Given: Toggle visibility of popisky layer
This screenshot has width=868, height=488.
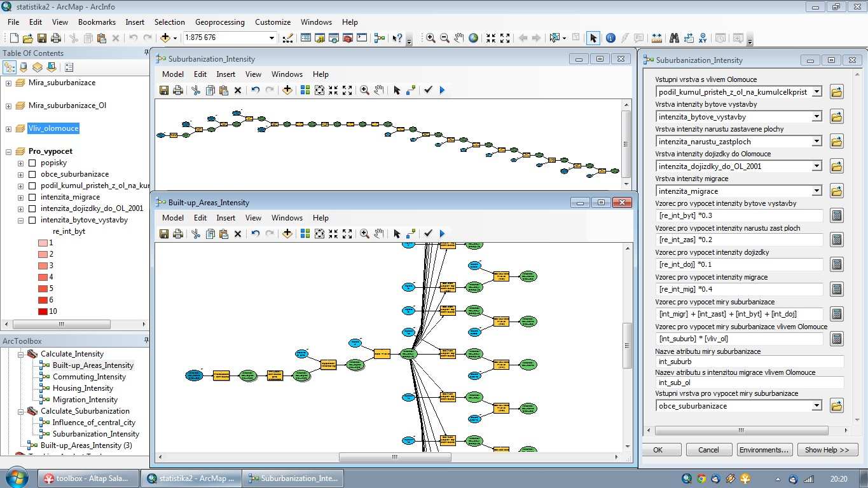Looking at the screenshot, I should [32, 163].
